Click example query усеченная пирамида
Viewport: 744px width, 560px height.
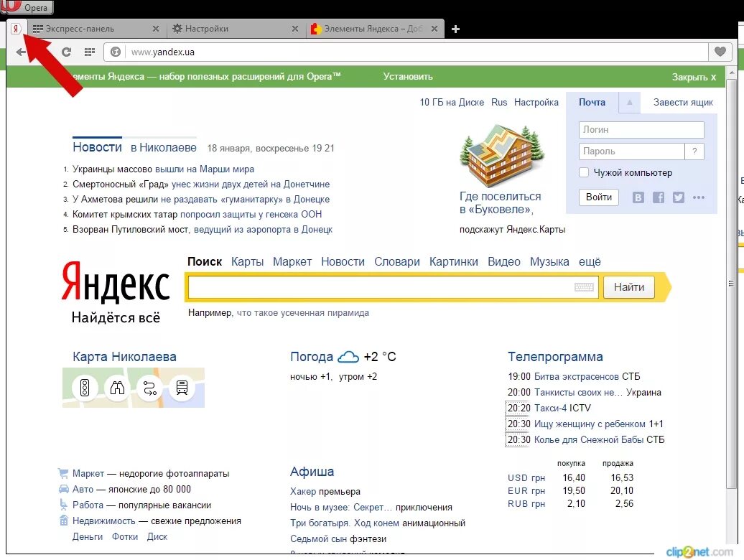pyautogui.click(x=303, y=313)
